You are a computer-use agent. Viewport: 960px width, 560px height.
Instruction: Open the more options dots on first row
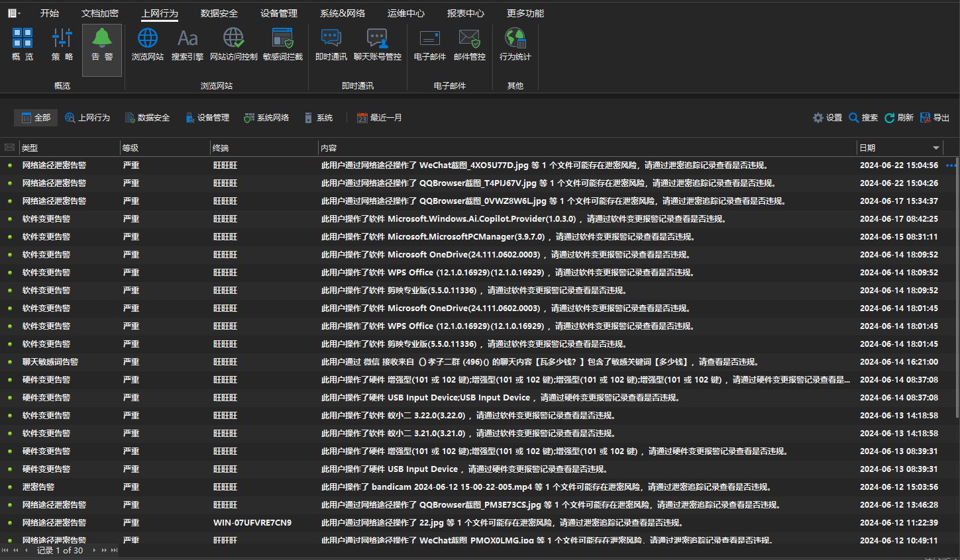point(952,165)
